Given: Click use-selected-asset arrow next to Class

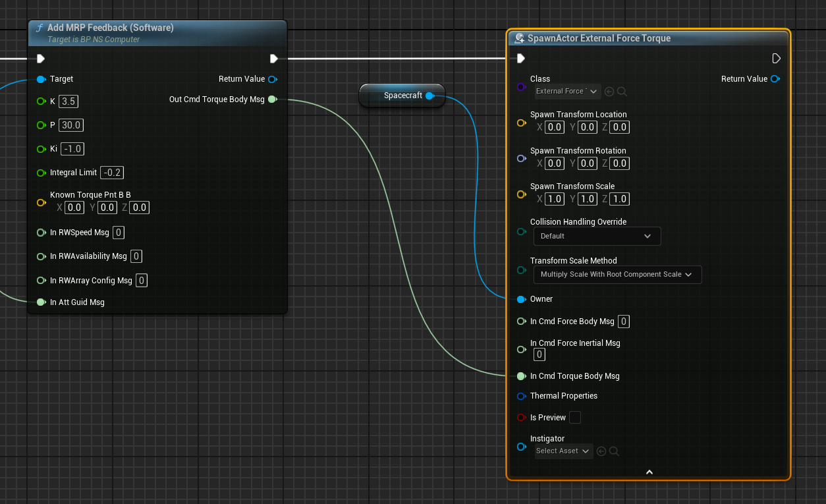Looking at the screenshot, I should click(609, 92).
